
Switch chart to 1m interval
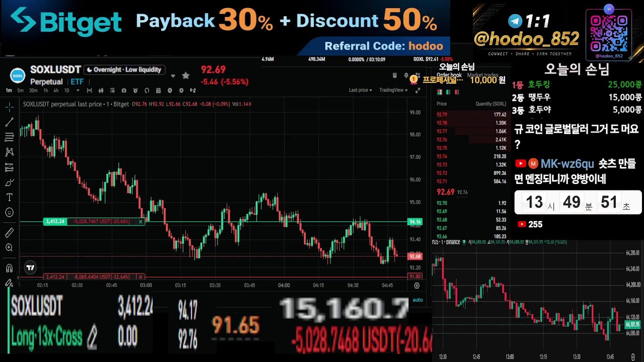coord(9,90)
